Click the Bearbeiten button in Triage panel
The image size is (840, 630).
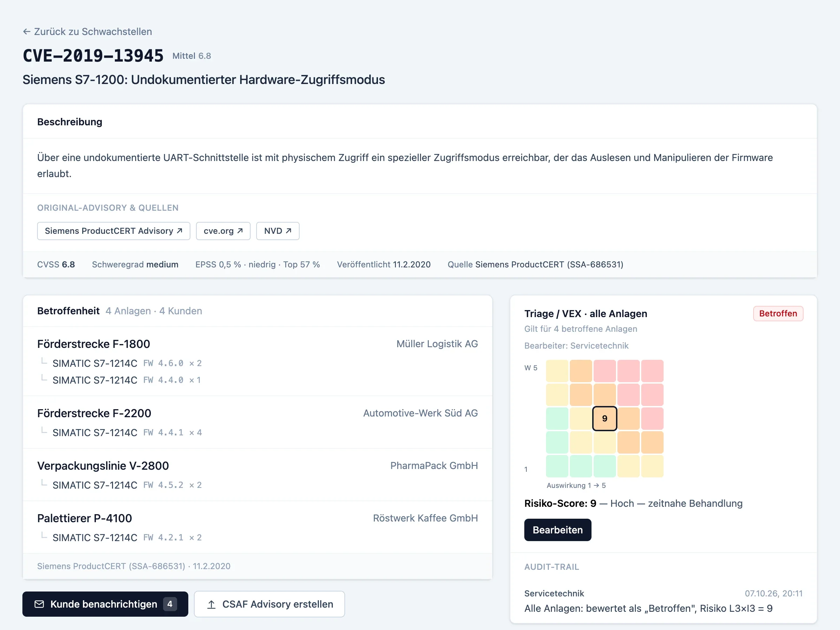pyautogui.click(x=558, y=530)
